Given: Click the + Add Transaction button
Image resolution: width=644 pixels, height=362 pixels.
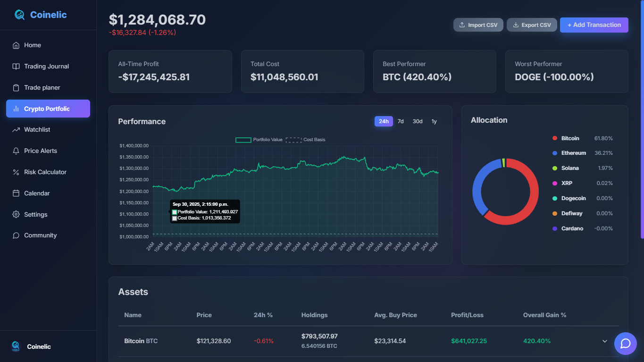Looking at the screenshot, I should (x=594, y=25).
